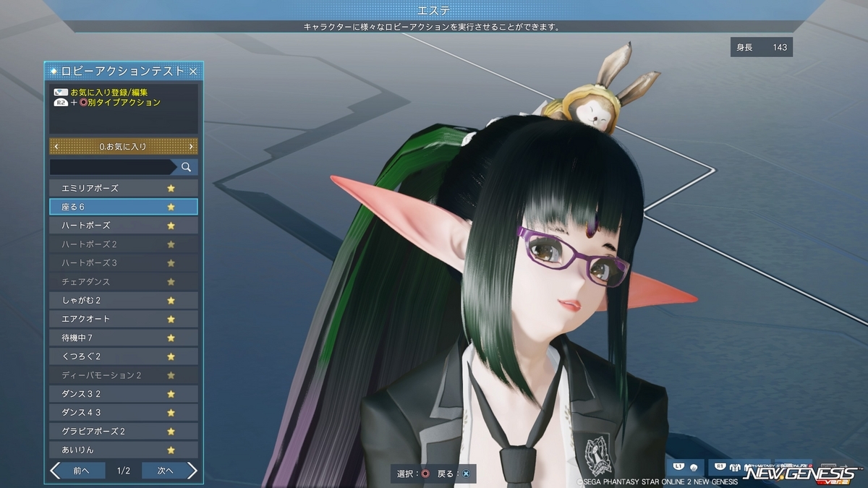Focus the lobby action search field

114,167
